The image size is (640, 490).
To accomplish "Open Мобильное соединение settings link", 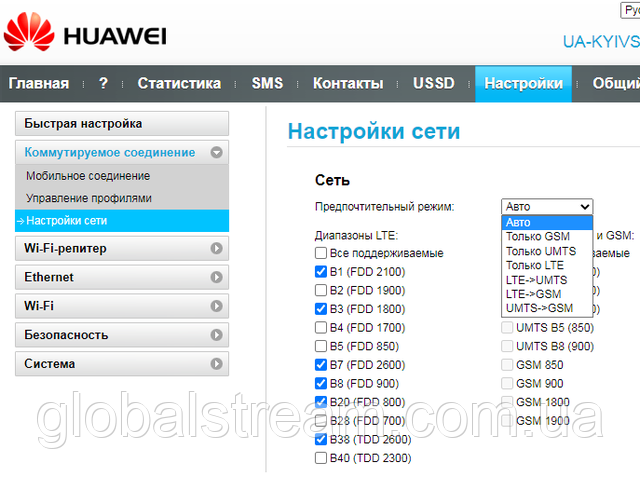I will 88,176.
